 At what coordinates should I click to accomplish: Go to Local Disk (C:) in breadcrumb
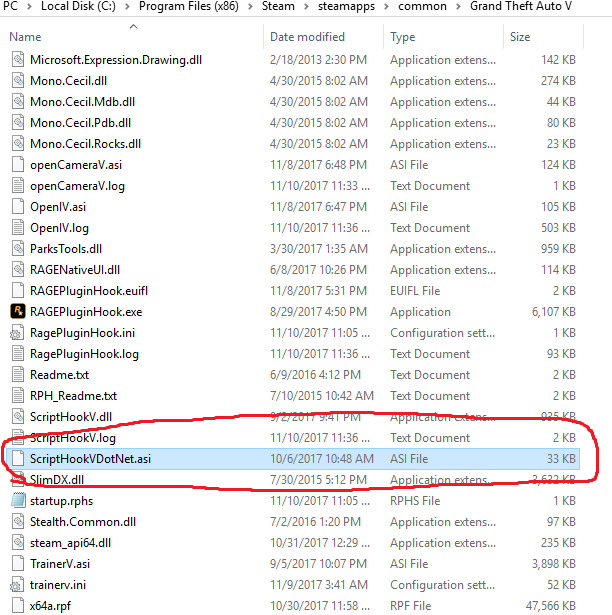tap(78, 6)
